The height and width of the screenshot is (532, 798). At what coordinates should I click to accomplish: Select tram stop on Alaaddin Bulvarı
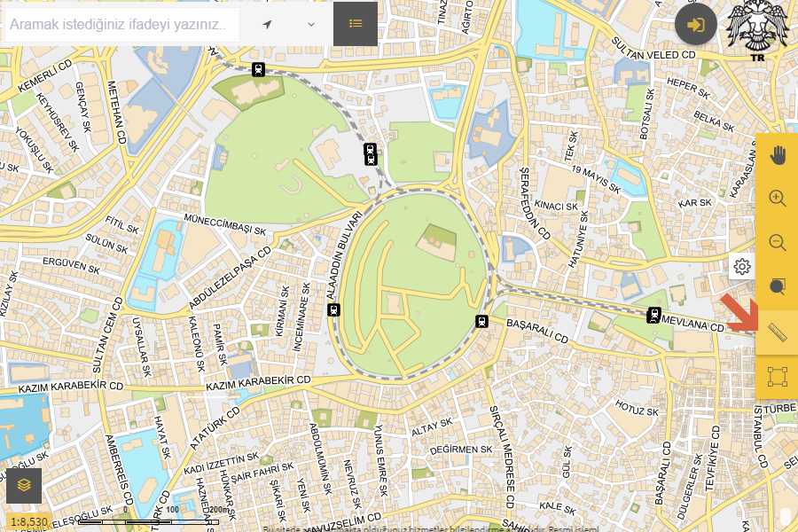(x=333, y=309)
